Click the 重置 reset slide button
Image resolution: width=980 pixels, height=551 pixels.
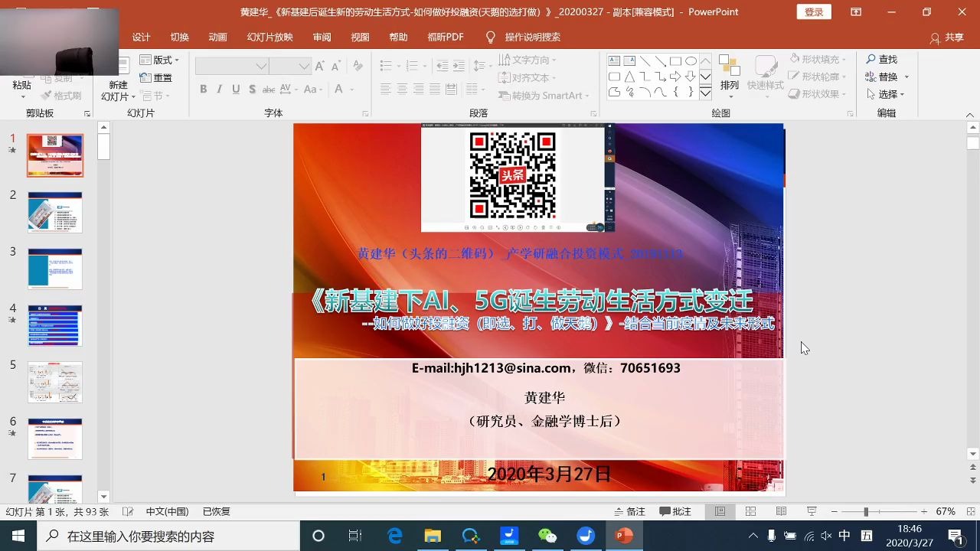pyautogui.click(x=155, y=77)
